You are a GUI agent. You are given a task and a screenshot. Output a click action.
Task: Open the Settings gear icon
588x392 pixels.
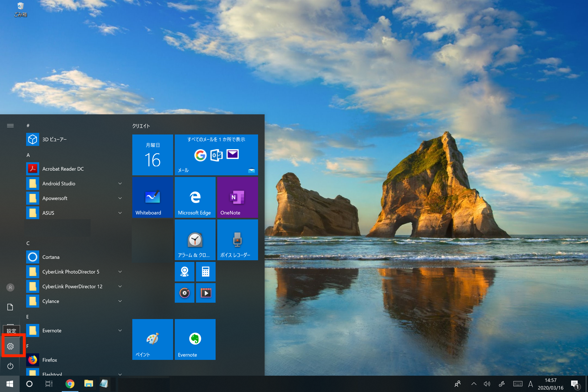coord(10,346)
